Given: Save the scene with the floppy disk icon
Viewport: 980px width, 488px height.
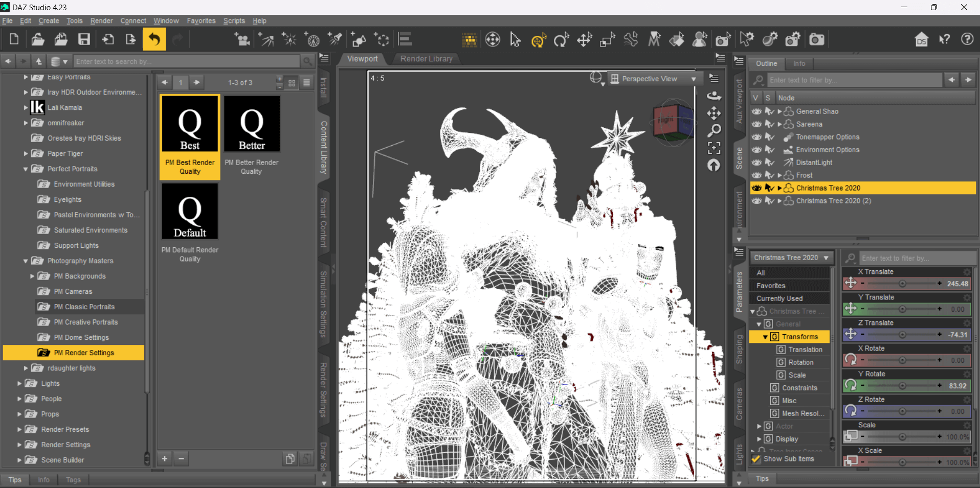Looking at the screenshot, I should tap(84, 39).
